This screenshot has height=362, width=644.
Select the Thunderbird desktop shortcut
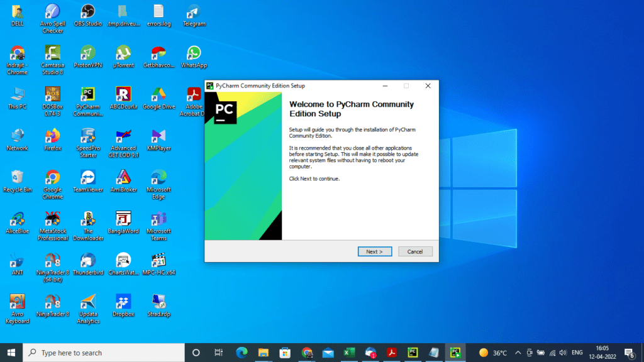88,265
